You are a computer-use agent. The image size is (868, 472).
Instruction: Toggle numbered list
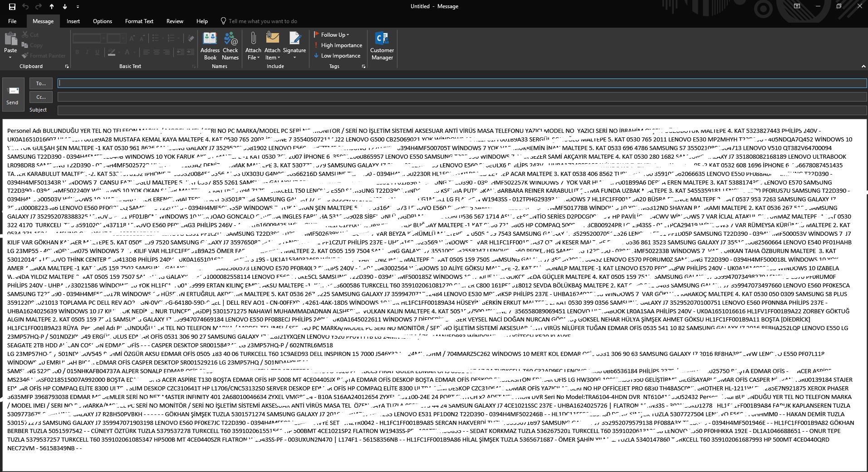click(171, 39)
